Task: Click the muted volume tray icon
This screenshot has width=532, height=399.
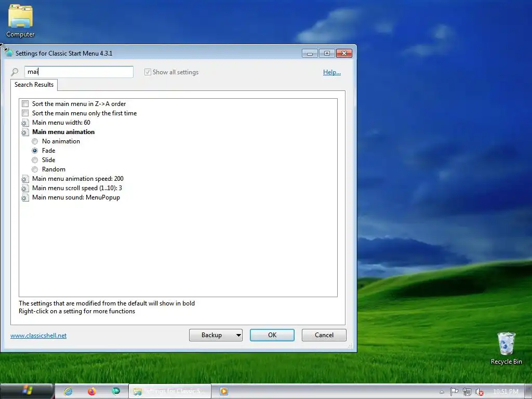Action: (479, 392)
